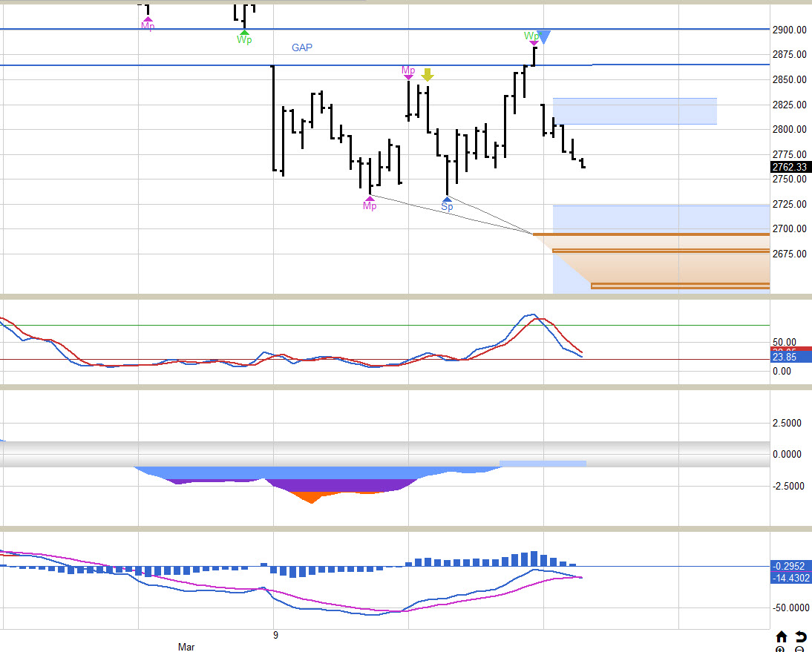
Task: Click the home reset chart icon
Action: tap(782, 636)
